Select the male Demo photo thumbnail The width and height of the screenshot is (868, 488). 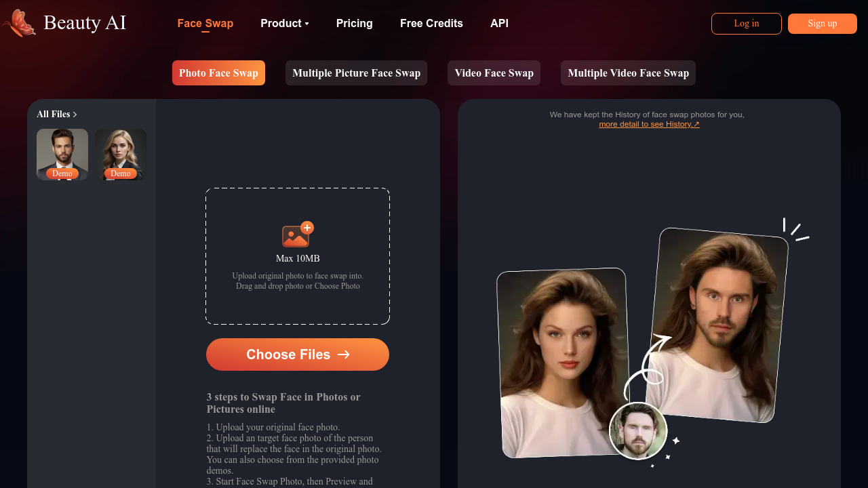click(62, 154)
